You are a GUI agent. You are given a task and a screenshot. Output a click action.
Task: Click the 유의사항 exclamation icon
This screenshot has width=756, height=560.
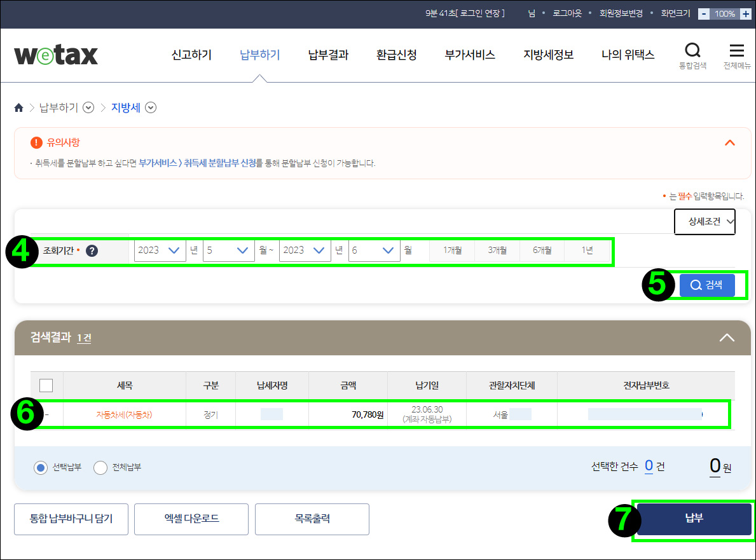(x=37, y=142)
